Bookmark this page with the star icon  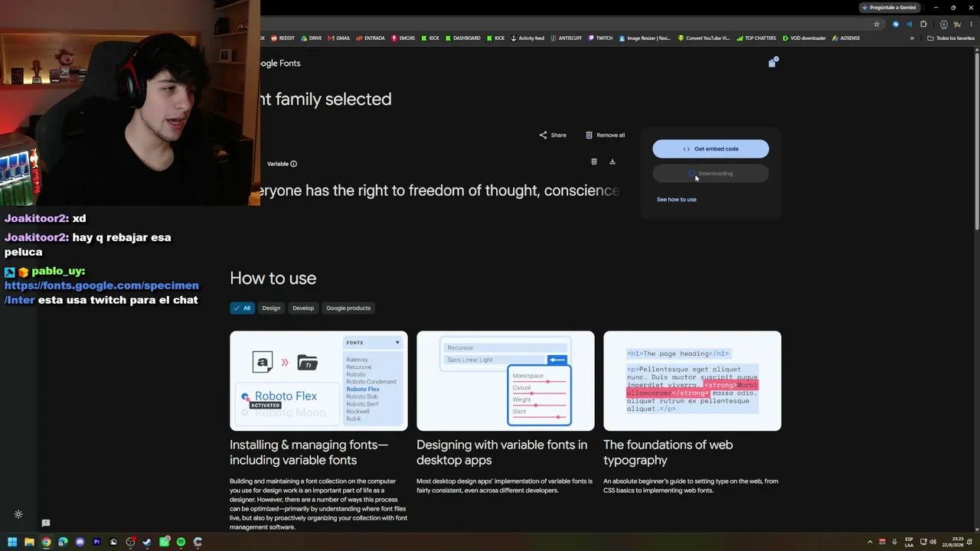pyautogui.click(x=877, y=24)
